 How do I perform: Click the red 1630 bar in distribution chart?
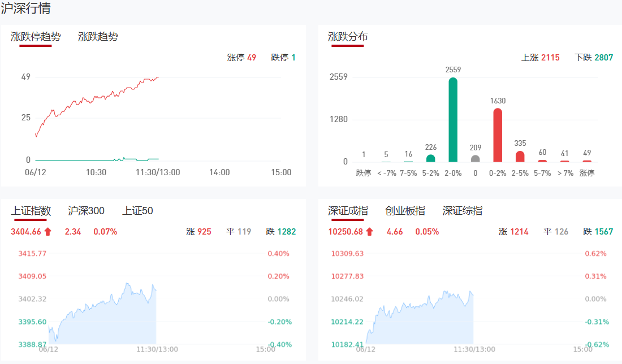498,136
